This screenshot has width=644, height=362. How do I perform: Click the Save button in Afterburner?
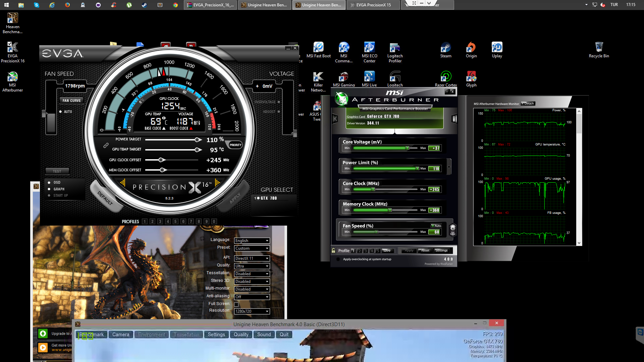click(387, 250)
